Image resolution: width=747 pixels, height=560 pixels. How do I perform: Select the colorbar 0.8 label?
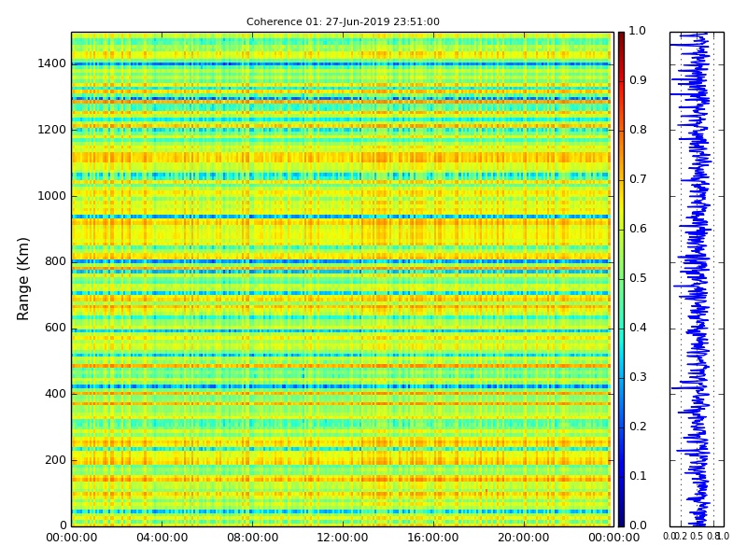pos(638,130)
